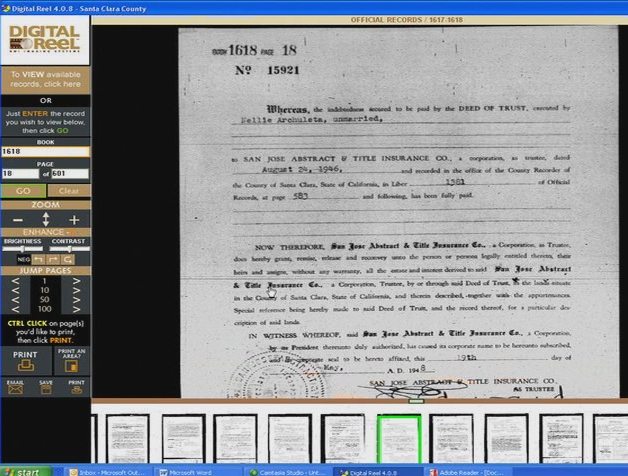The image size is (628, 476).
Task: Adjust the Contrast slider
Action: (x=69, y=248)
